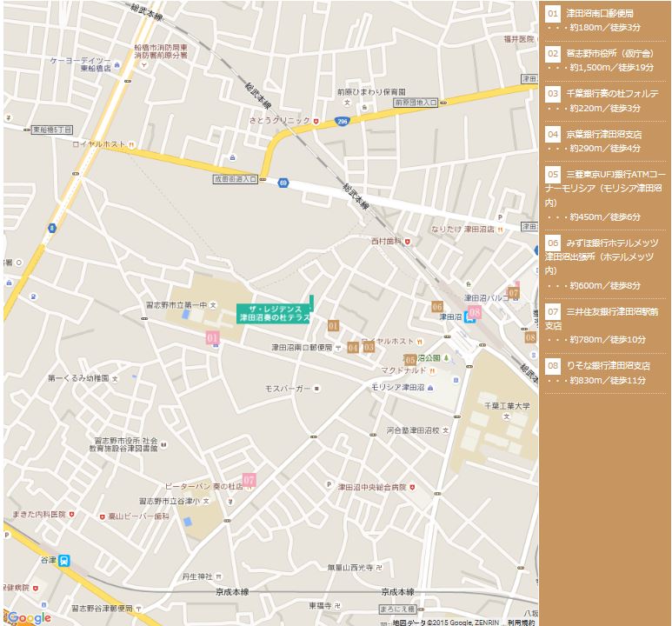
Task: Select the brown 07 marker near 津田沼パルコ
Action: [513, 293]
